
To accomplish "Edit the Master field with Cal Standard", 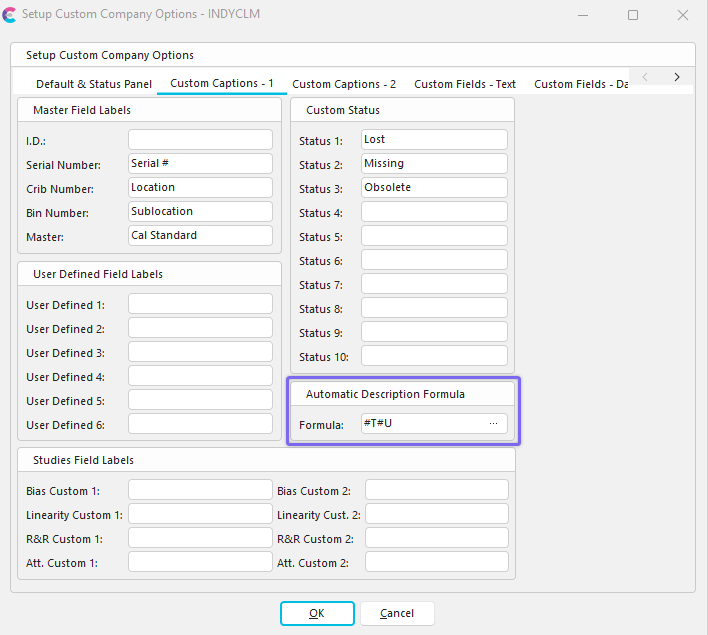I will pos(200,236).
